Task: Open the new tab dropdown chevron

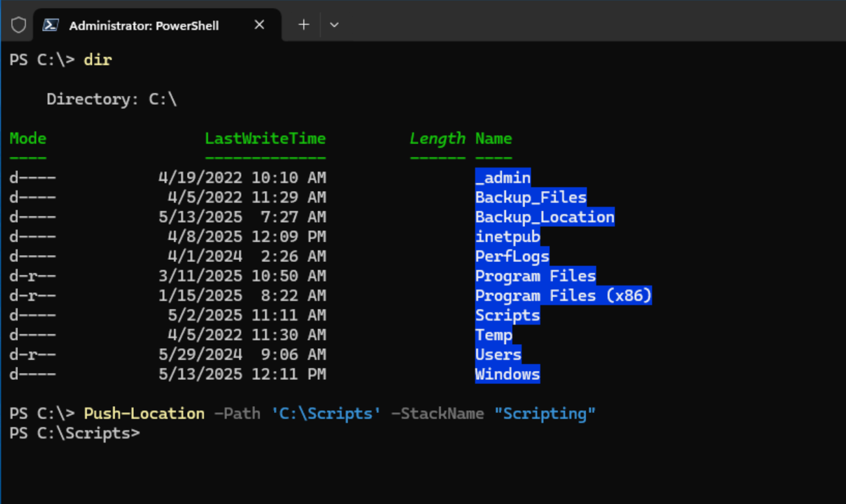Action: point(334,24)
